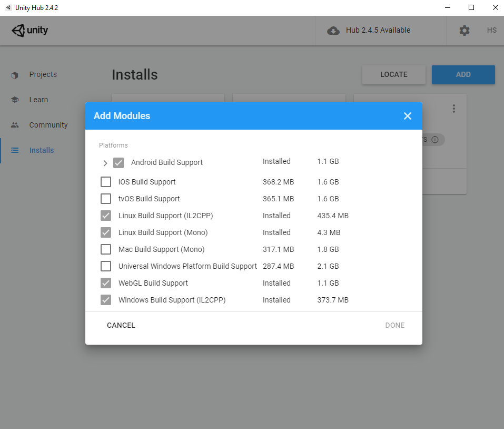Click the CANCEL button

(x=121, y=326)
